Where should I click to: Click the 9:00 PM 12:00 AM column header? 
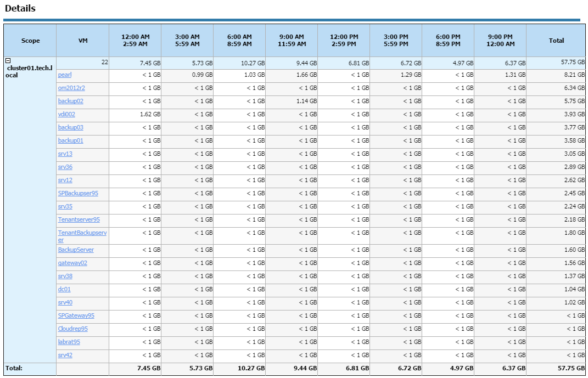(500, 41)
